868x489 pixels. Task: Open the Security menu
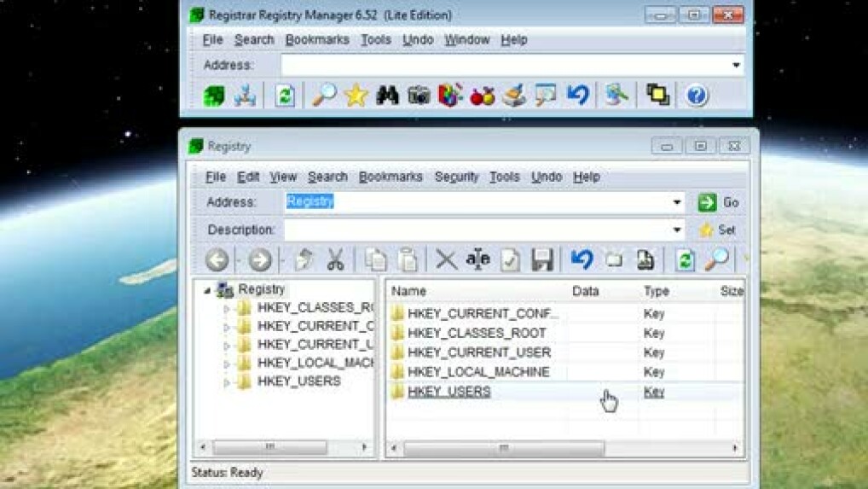[456, 177]
